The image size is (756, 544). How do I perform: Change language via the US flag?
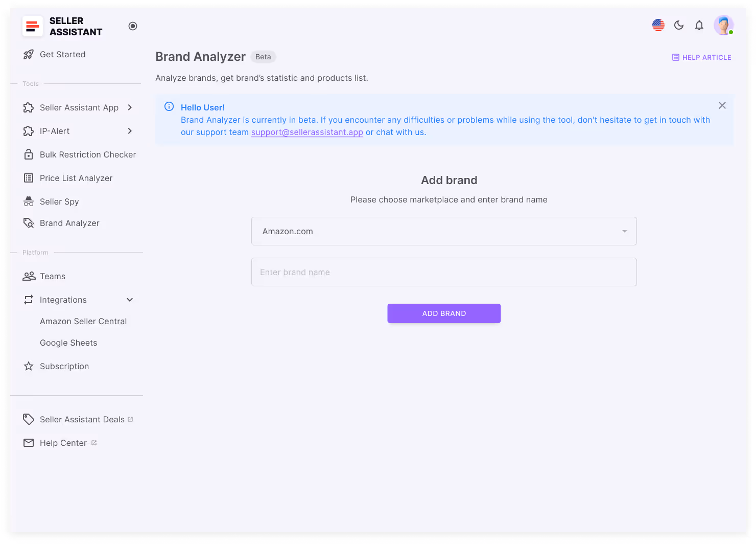[x=658, y=25]
